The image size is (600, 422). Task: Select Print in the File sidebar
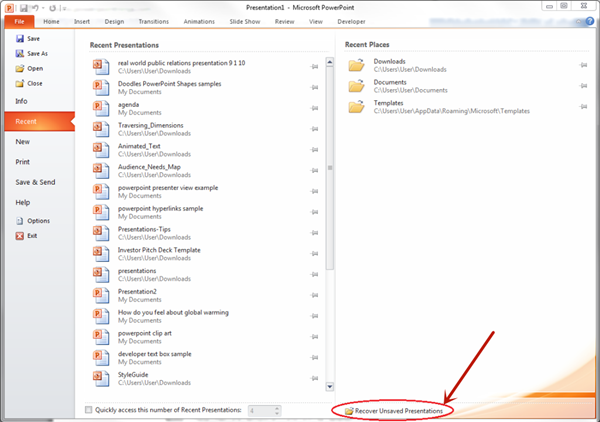pos(23,162)
